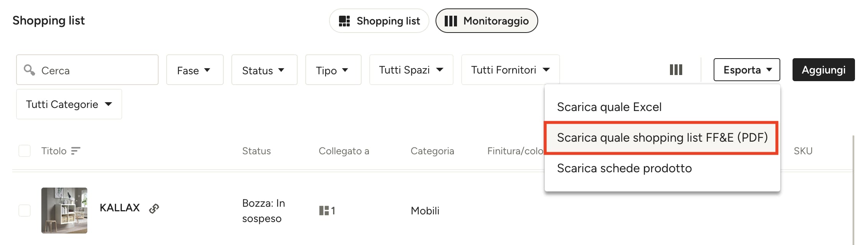Screen dimensions: 868x245
Task: Click the linked spaces icon showing 1
Action: click(327, 211)
